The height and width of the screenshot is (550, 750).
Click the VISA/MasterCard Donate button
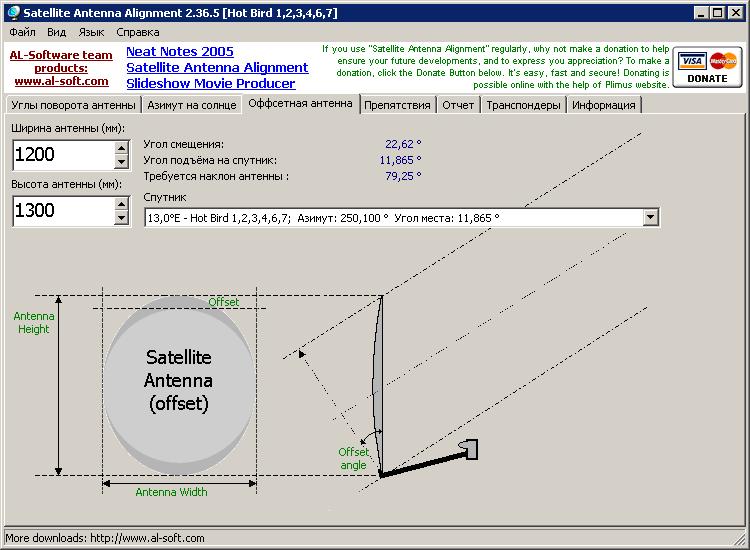click(708, 68)
